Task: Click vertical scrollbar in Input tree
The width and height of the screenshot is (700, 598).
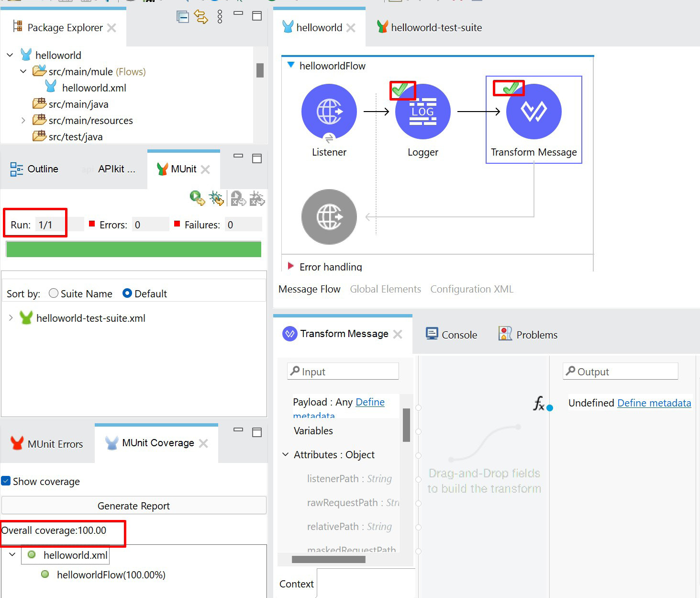Action: click(406, 425)
